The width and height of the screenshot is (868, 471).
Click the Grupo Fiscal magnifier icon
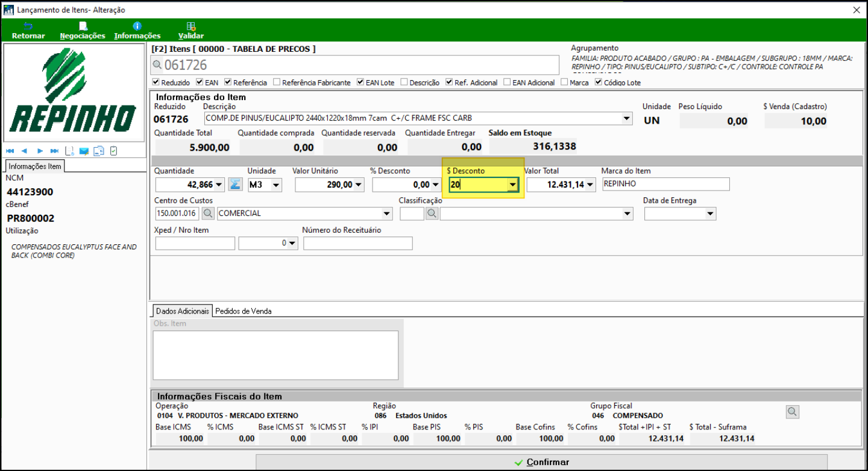pos(793,411)
